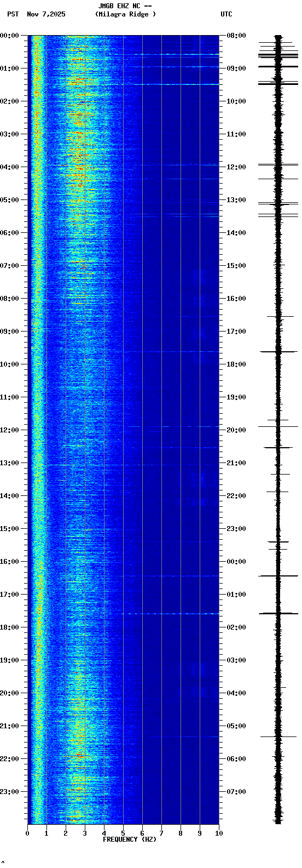Click the date label "Nov 7,2025"
This screenshot has height=868, width=302.
point(46,14)
